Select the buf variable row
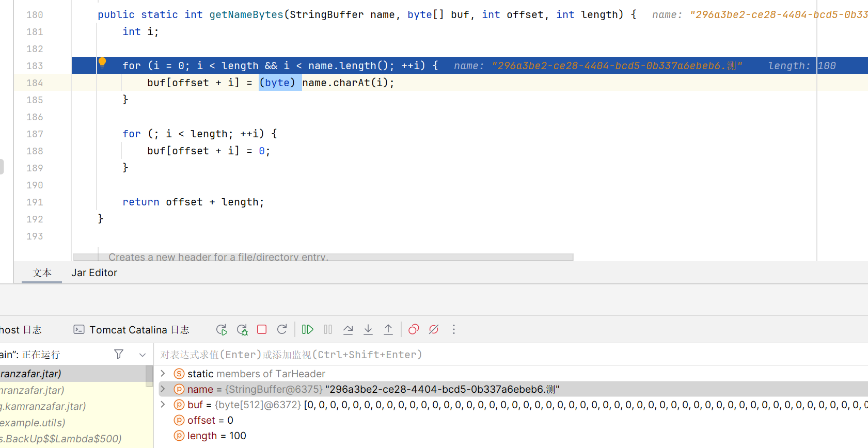Viewport: 868px width, 448px height. coord(512,405)
